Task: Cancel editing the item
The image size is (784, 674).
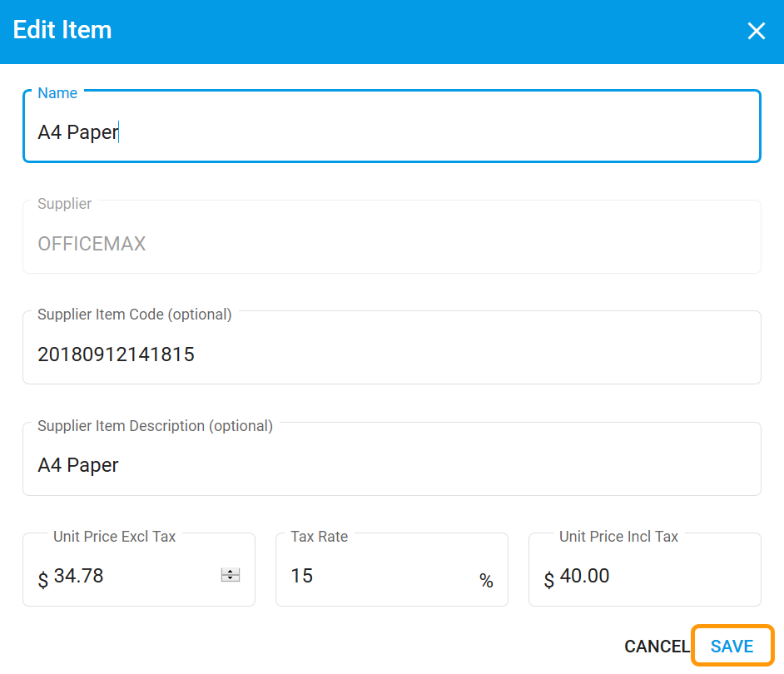Action: click(x=657, y=646)
